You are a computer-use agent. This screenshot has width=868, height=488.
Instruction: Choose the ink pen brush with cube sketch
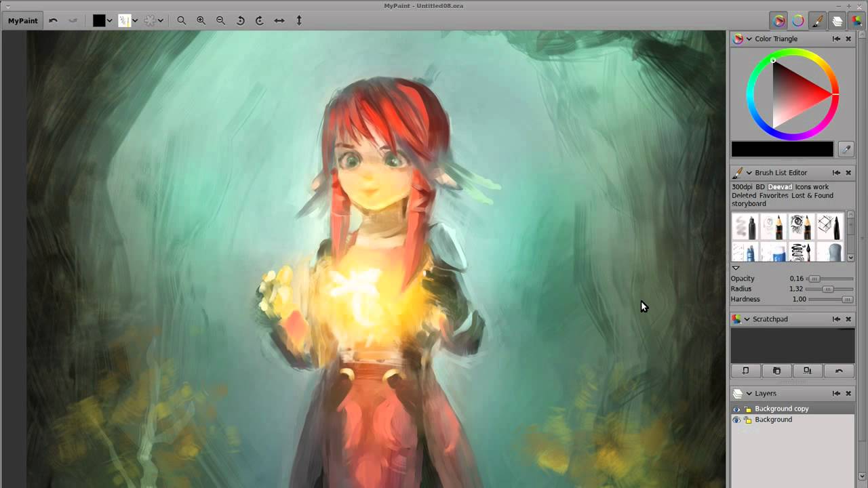[829, 226]
